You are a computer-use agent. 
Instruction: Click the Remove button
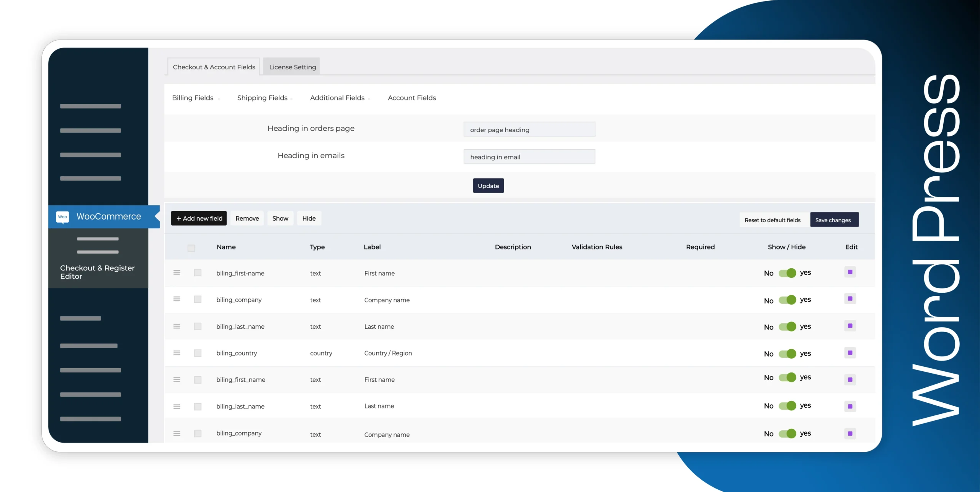tap(247, 218)
